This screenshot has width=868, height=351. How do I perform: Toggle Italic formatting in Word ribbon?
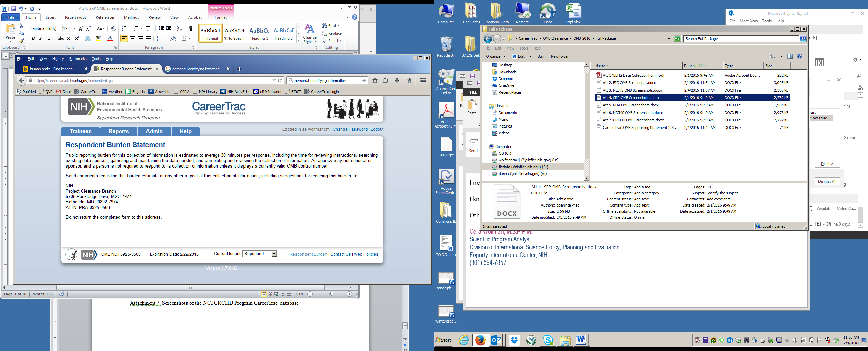(41, 38)
